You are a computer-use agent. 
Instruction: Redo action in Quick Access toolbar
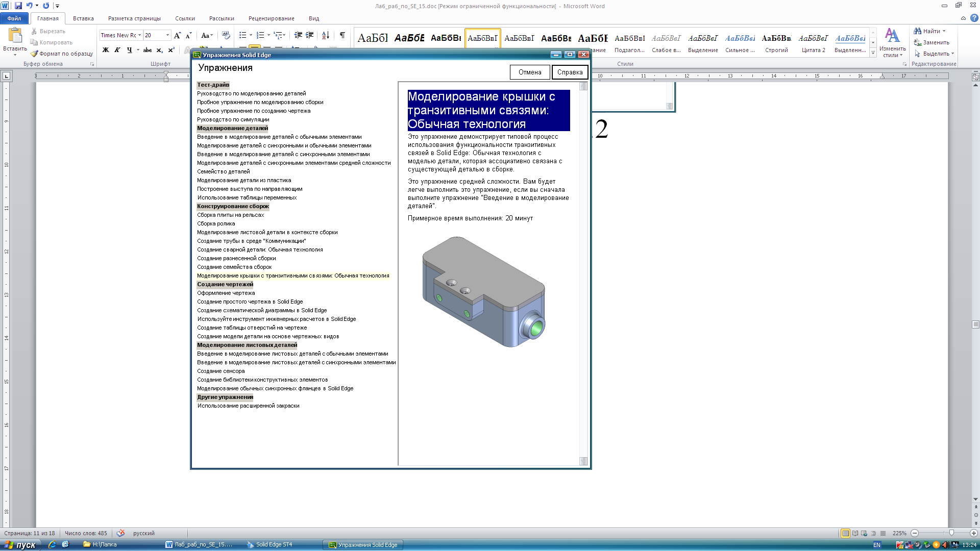[x=46, y=6]
